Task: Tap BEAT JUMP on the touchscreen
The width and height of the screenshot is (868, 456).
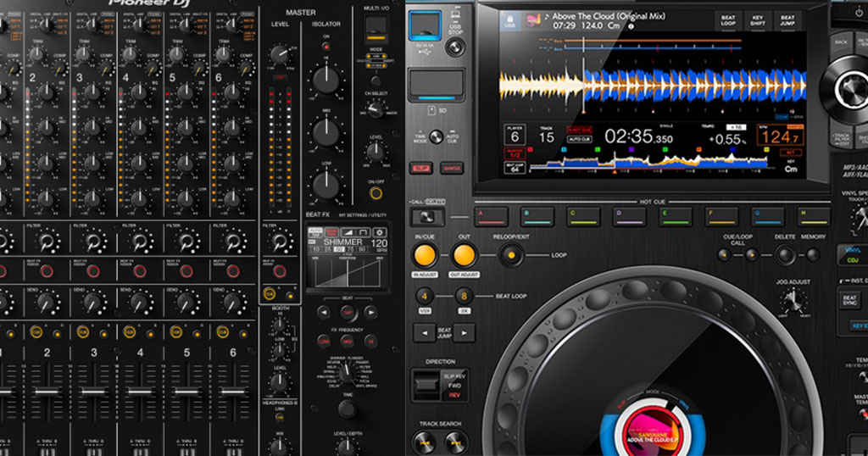Action: (x=788, y=20)
